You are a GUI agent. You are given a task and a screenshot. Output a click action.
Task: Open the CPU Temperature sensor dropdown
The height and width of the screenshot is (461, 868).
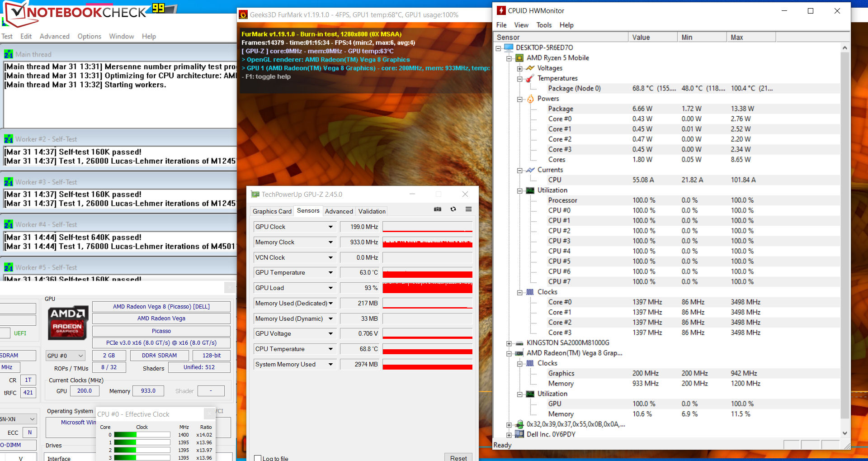pos(330,349)
